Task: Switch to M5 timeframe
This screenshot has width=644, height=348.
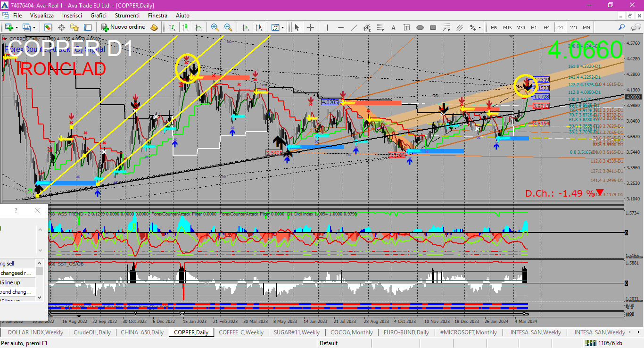Action: pyautogui.click(x=494, y=27)
